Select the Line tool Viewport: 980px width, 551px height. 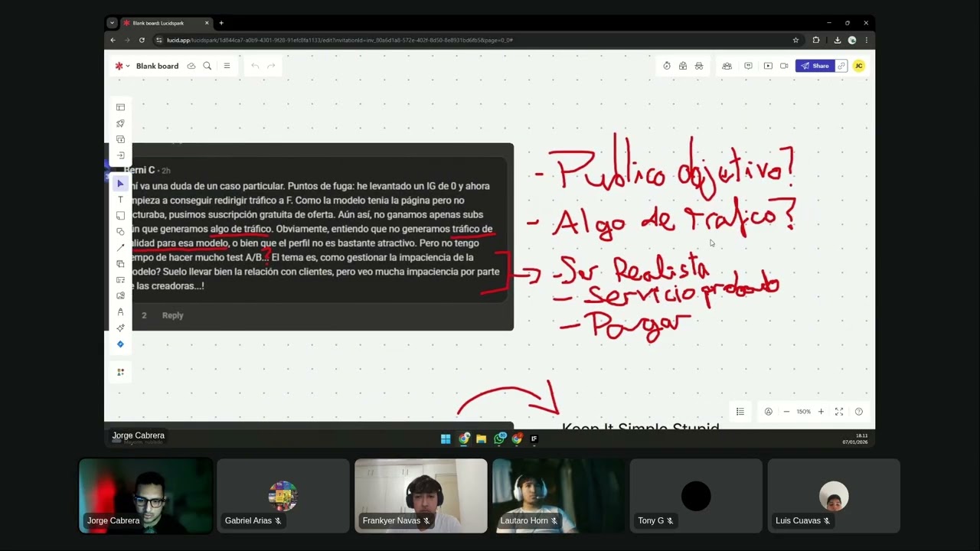click(120, 248)
